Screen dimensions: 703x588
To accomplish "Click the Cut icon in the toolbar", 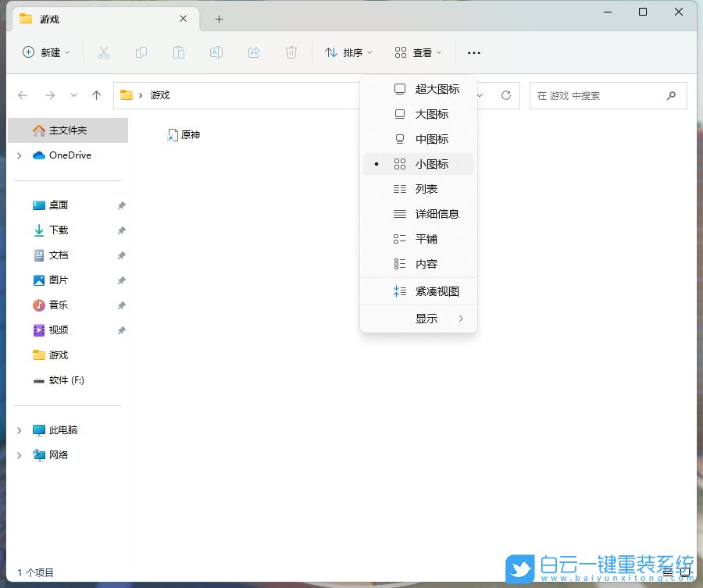I will [104, 52].
